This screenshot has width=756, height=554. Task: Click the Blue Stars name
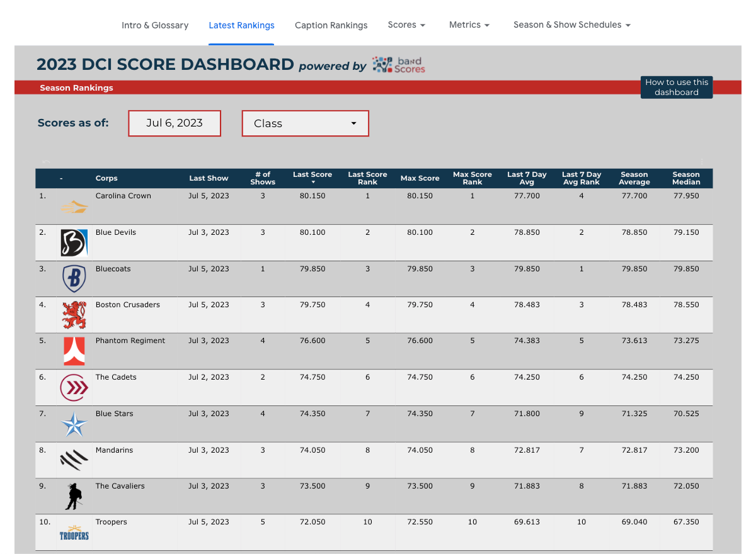pyautogui.click(x=115, y=414)
